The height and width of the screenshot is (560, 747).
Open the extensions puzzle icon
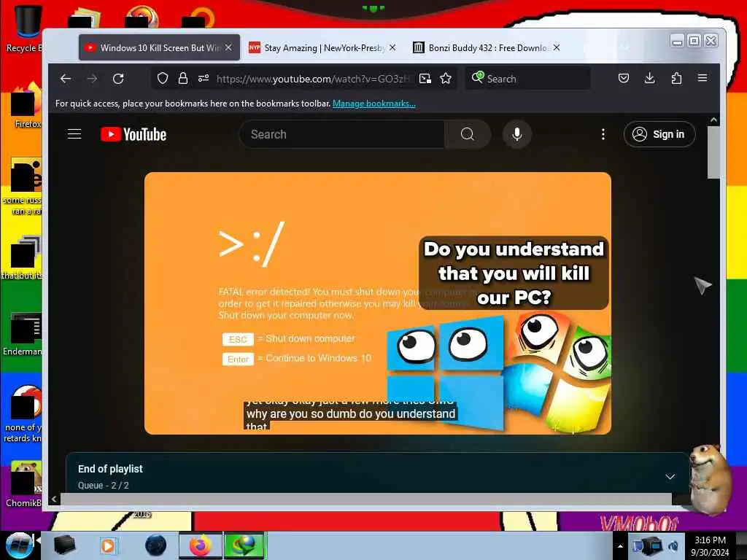click(676, 78)
